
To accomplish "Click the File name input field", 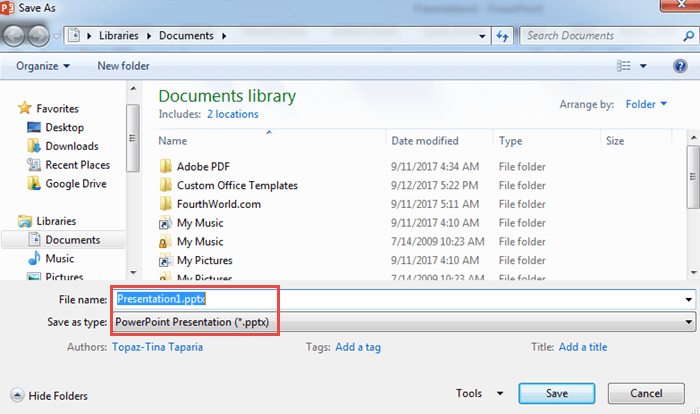I will (x=404, y=299).
